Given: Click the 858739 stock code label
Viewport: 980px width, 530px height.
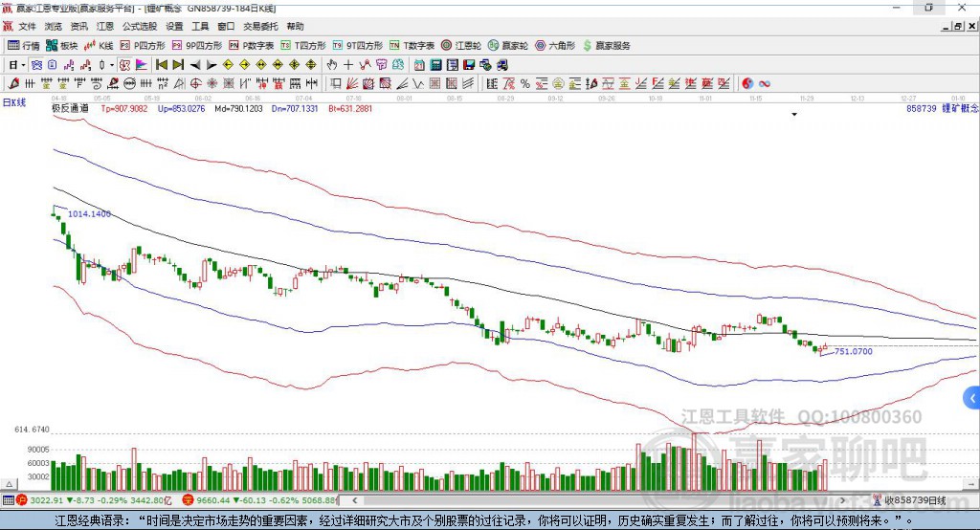Looking at the screenshot, I should point(922,108).
